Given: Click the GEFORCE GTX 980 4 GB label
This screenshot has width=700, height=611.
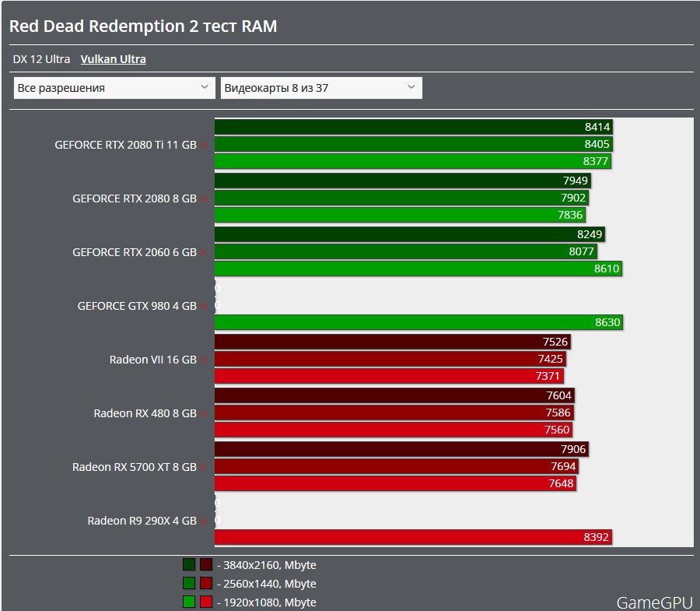Looking at the screenshot, I should (137, 306).
